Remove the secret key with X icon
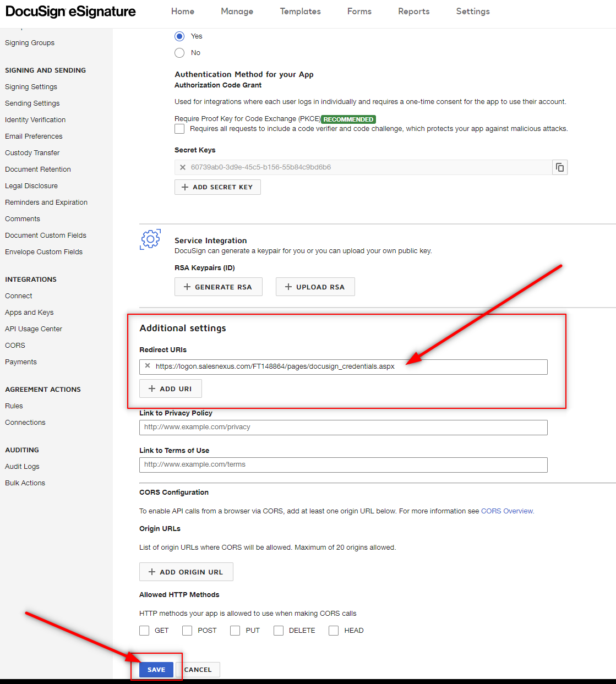The width and height of the screenshot is (616, 684). click(x=183, y=167)
